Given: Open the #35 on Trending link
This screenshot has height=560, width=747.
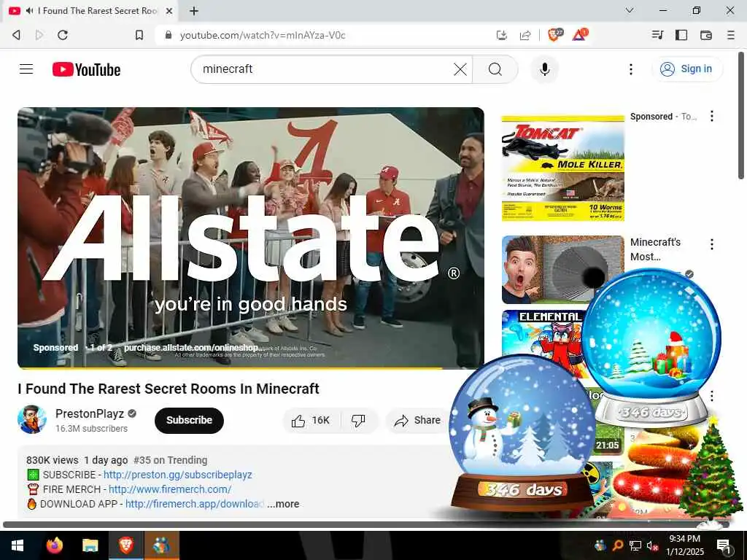Looking at the screenshot, I should pyautogui.click(x=171, y=460).
